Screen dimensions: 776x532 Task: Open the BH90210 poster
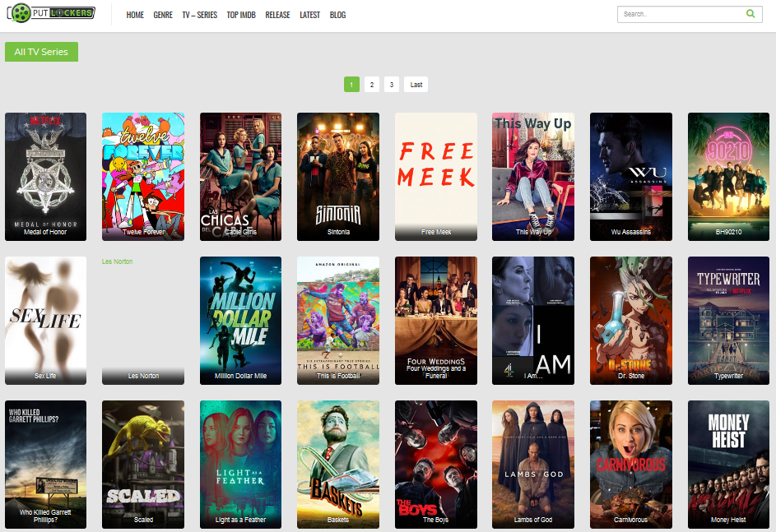click(x=728, y=177)
